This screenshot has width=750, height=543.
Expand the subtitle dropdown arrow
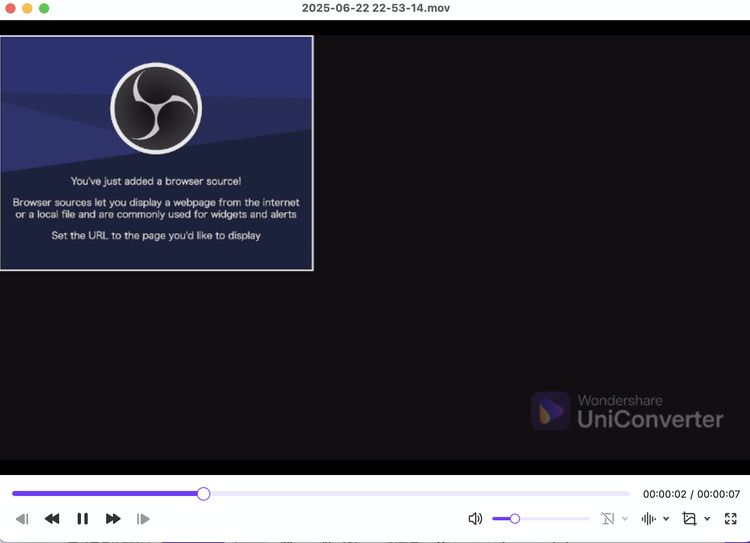[625, 519]
